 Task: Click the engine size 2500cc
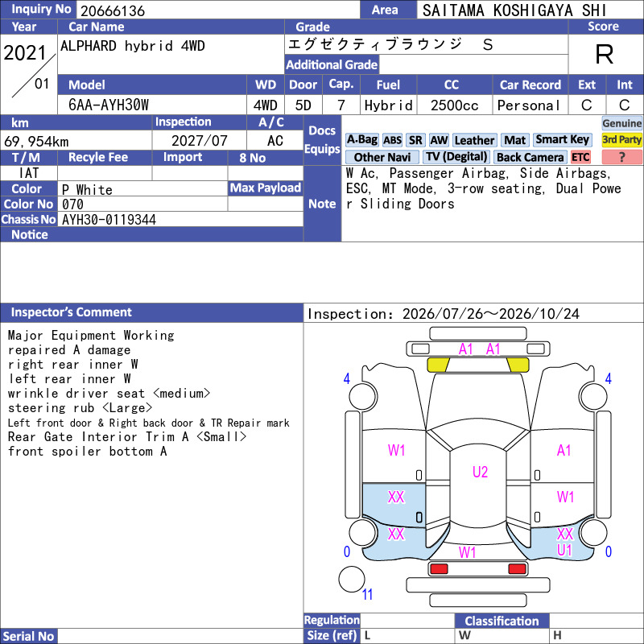455,105
